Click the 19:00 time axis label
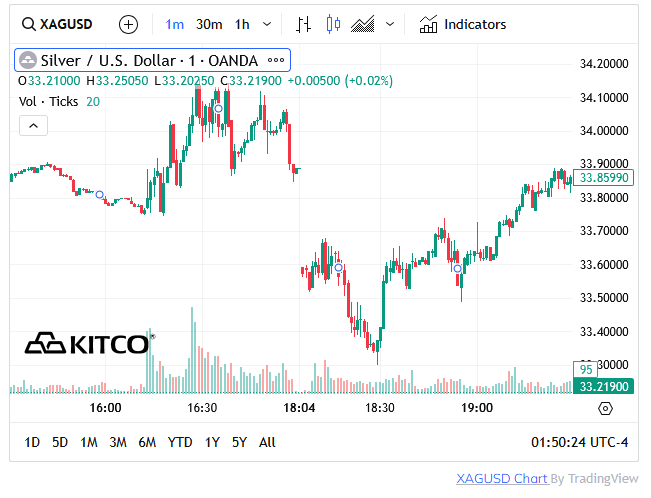The width and height of the screenshot is (651, 498). 477,408
